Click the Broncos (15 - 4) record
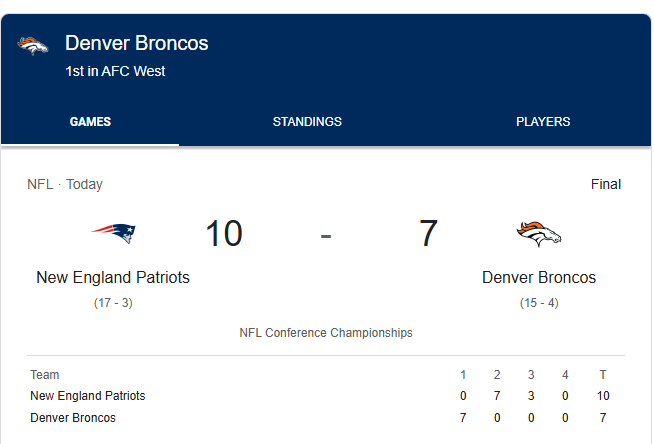 coord(539,303)
